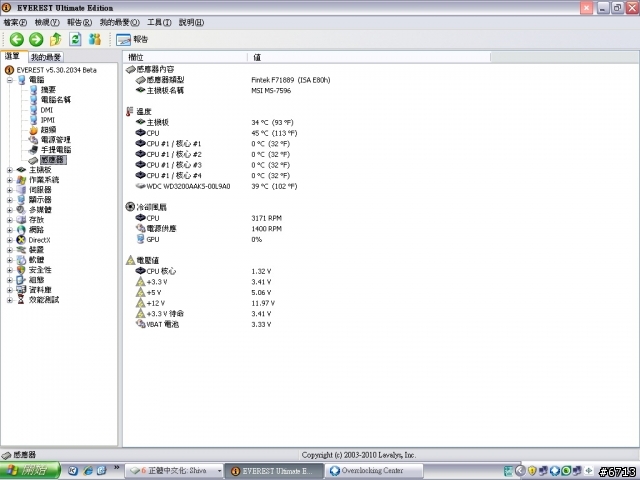Switch to the Menu (選單) tab
This screenshot has width=640, height=480.
(x=13, y=56)
